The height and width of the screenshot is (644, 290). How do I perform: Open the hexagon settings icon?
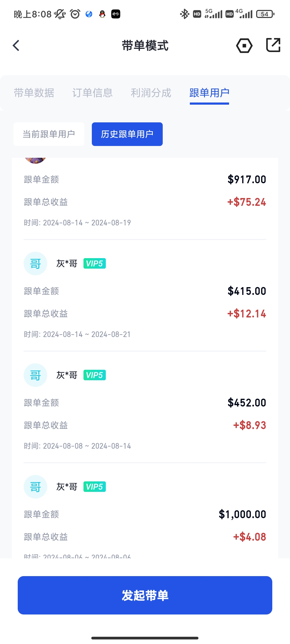[x=244, y=45]
